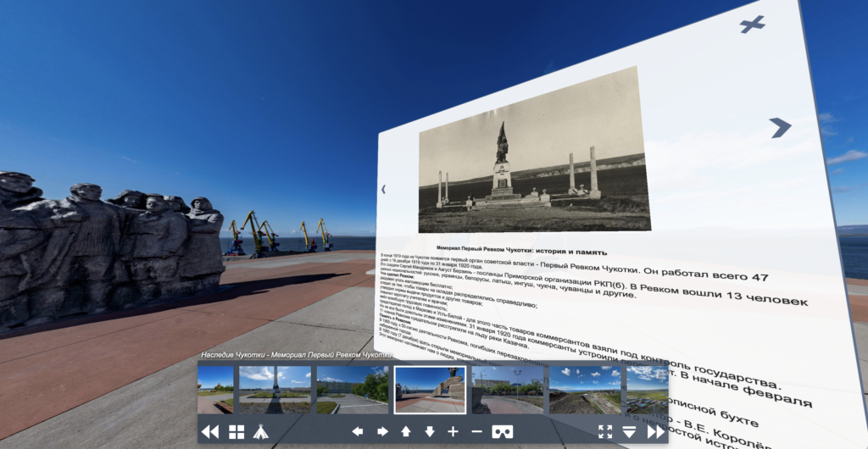Tilt the view up with the arrow
The height and width of the screenshot is (449, 868).
pos(406,432)
